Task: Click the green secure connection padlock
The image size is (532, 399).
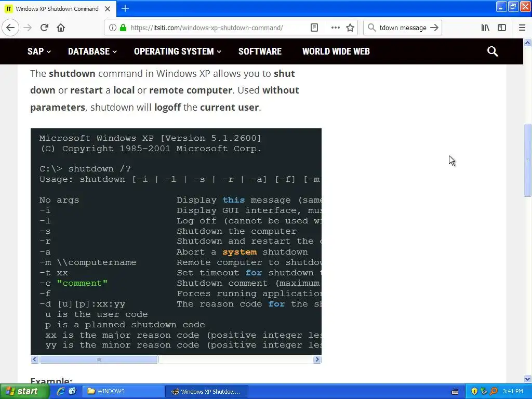Action: pyautogui.click(x=123, y=28)
